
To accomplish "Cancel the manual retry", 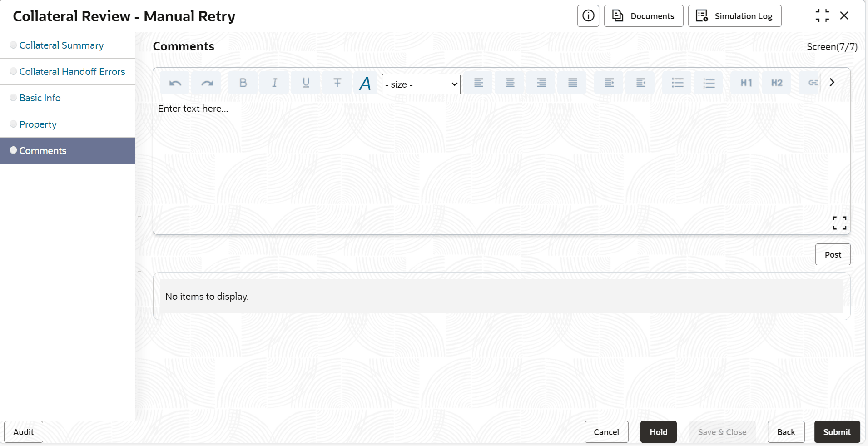I will 606,432.
